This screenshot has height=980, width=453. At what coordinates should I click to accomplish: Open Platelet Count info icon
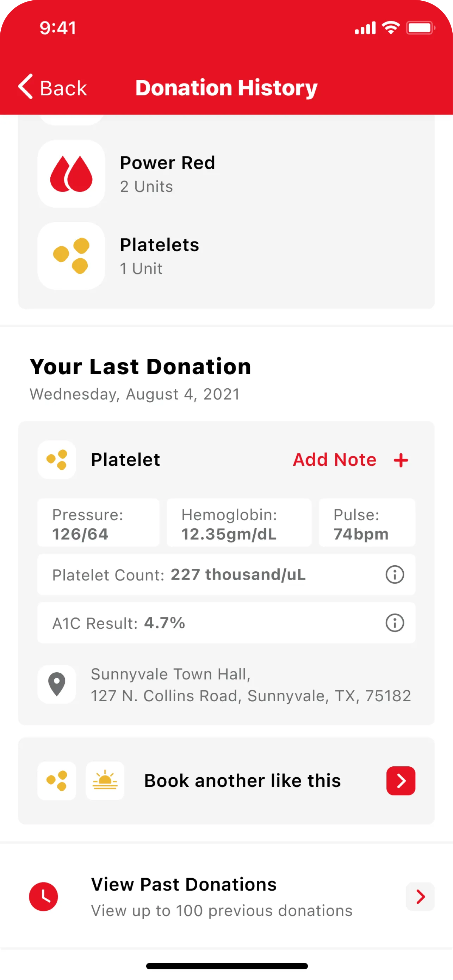[x=395, y=574]
